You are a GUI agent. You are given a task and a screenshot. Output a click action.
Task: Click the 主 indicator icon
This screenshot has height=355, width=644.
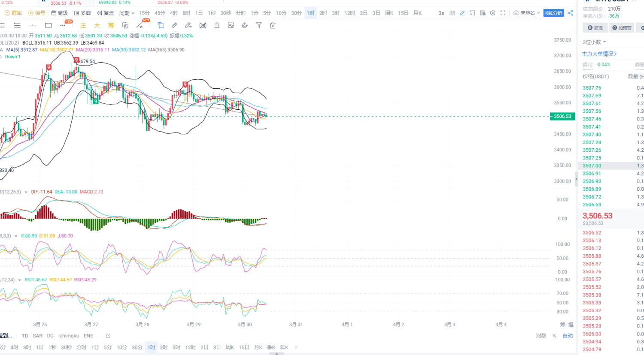click(83, 25)
